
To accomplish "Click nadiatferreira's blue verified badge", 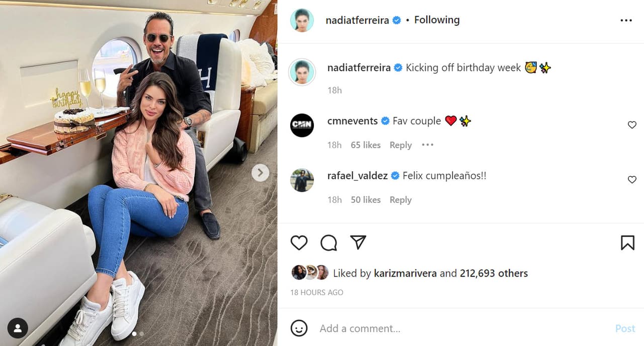I will (396, 20).
